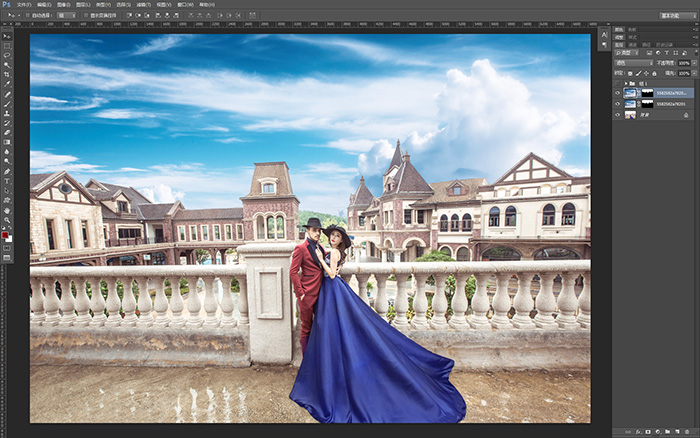Viewport: 700px width, 438px height.
Task: Select the Crop tool
Action: point(7,75)
